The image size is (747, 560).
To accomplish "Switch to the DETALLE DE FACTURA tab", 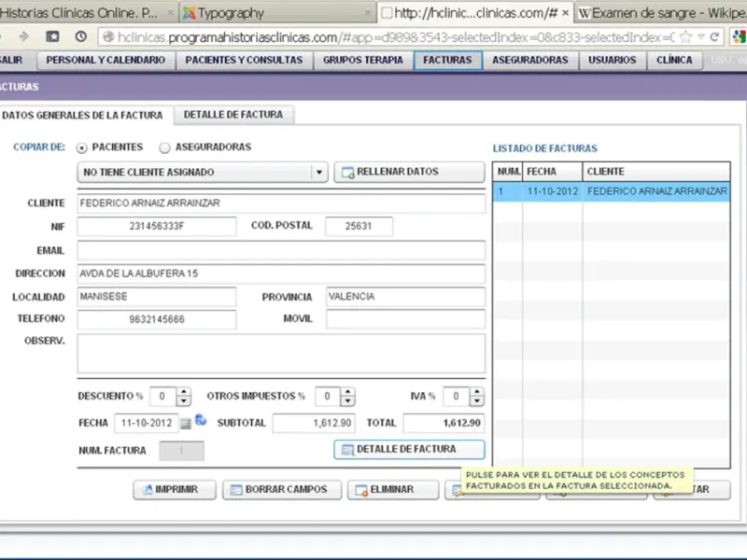I will point(233,115).
